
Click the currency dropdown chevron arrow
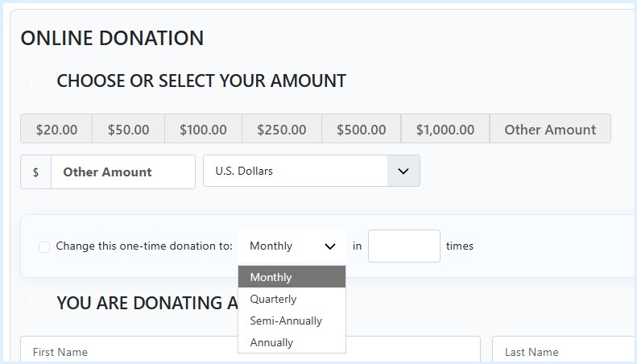point(403,171)
